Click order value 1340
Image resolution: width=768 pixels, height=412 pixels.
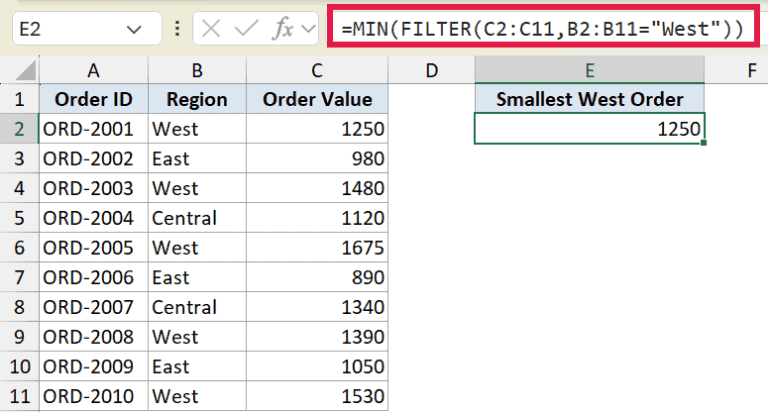tap(317, 307)
